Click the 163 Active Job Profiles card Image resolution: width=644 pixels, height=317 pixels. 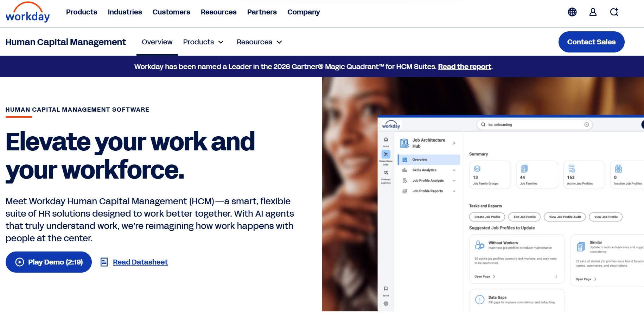[584, 175]
